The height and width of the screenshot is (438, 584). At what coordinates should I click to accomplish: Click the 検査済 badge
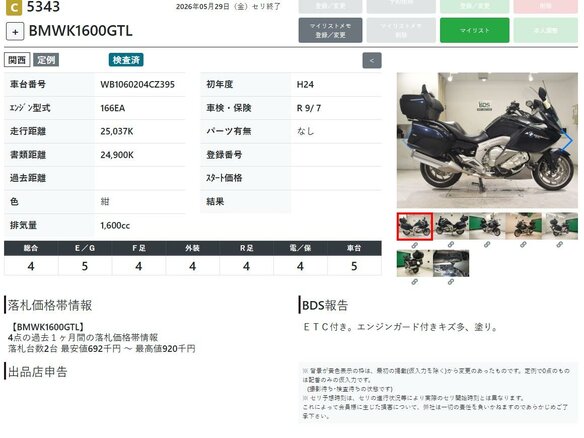tap(126, 60)
